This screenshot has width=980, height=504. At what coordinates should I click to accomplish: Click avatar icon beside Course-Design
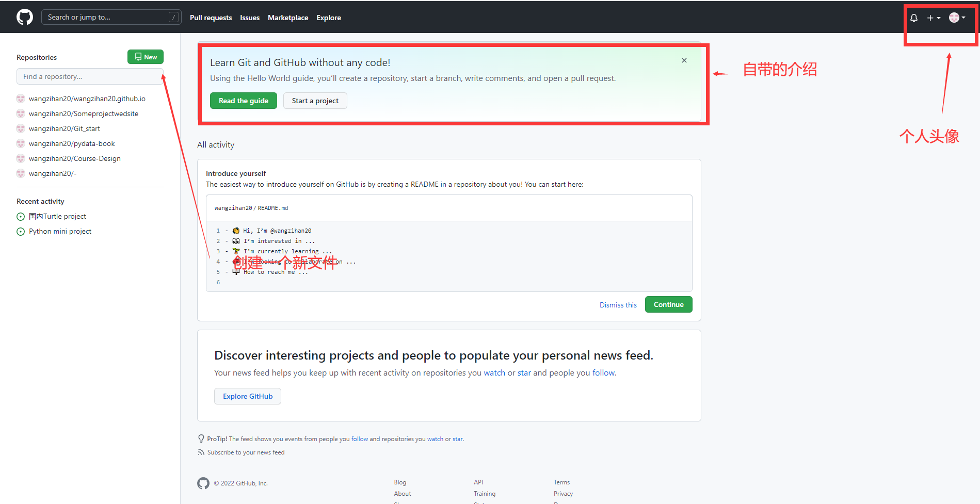tap(21, 158)
